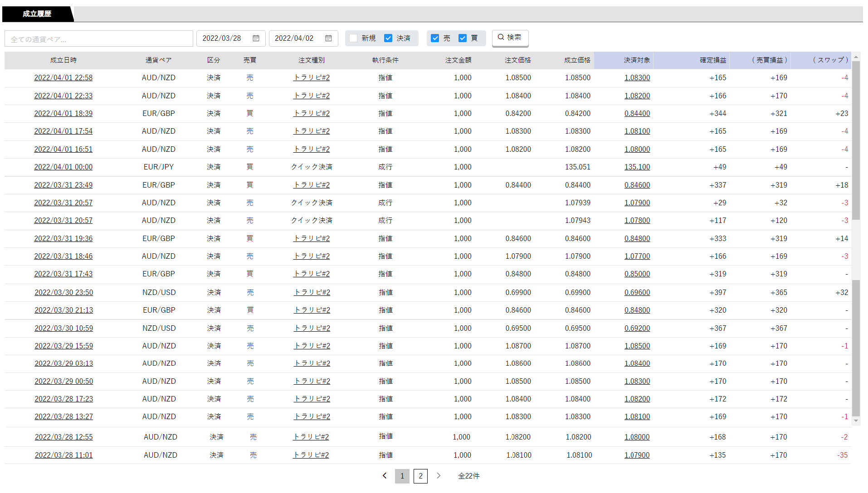
Task: Select EUR/JPY currency pair cell
Action: pyautogui.click(x=159, y=167)
